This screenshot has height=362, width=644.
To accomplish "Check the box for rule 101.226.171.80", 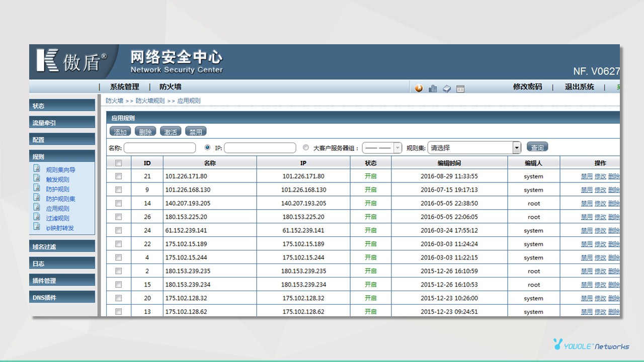I will (x=119, y=176).
